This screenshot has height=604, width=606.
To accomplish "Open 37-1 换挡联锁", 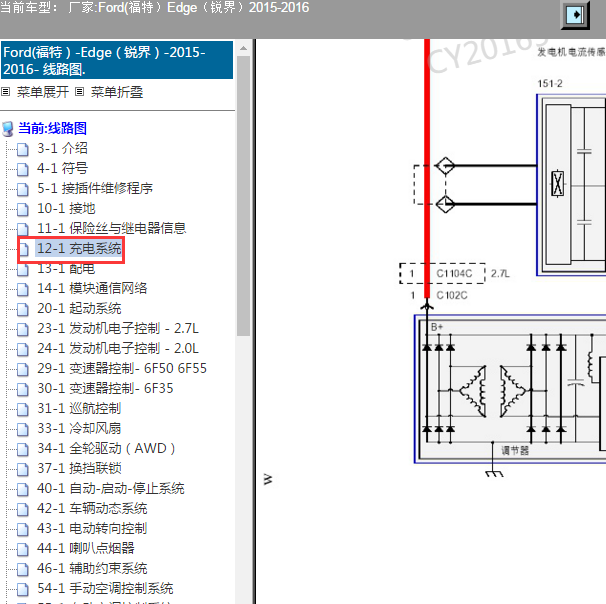I will pyautogui.click(x=79, y=468).
